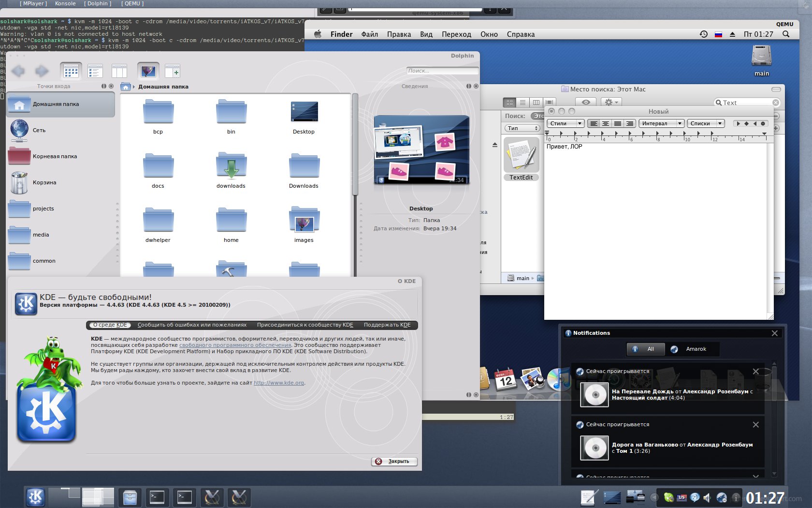This screenshot has height=508, width=812.
Task: Open the Вид menu in Finder
Action: (426, 34)
